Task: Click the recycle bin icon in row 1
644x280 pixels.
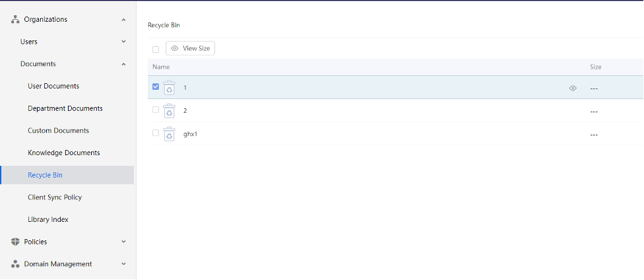Action: [169, 88]
